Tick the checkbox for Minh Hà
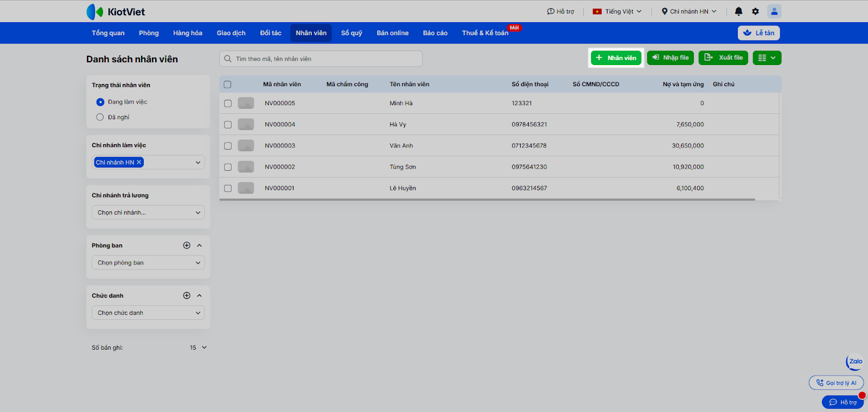This screenshot has height=412, width=868. 228,104
